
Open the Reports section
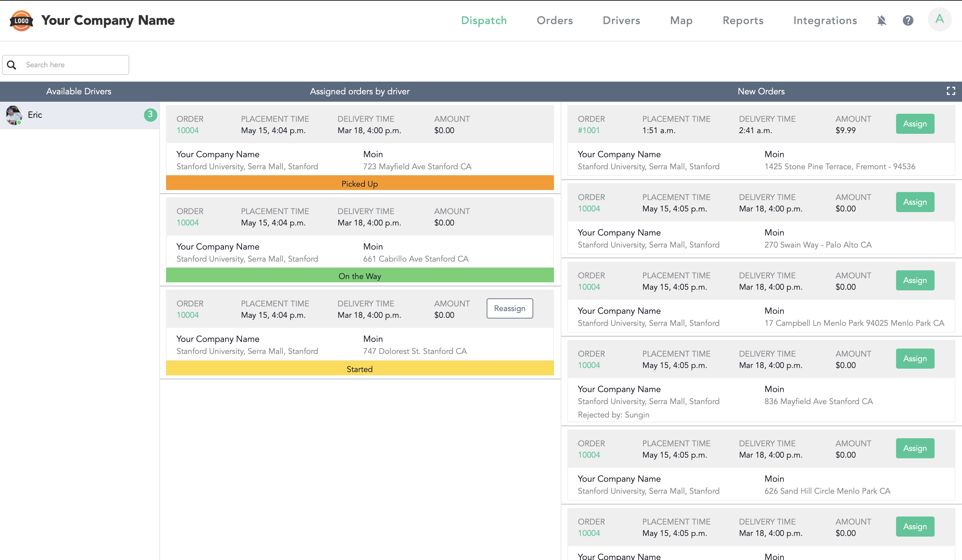click(742, 20)
